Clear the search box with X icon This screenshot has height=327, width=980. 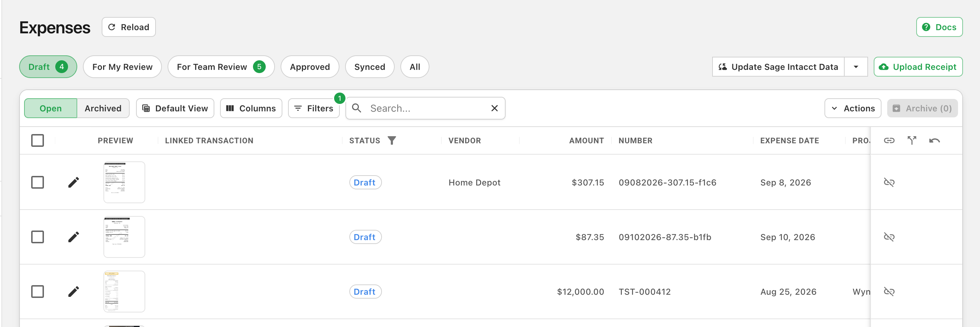click(494, 109)
